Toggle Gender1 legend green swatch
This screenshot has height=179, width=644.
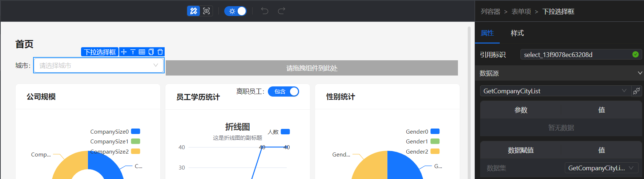[435, 141]
